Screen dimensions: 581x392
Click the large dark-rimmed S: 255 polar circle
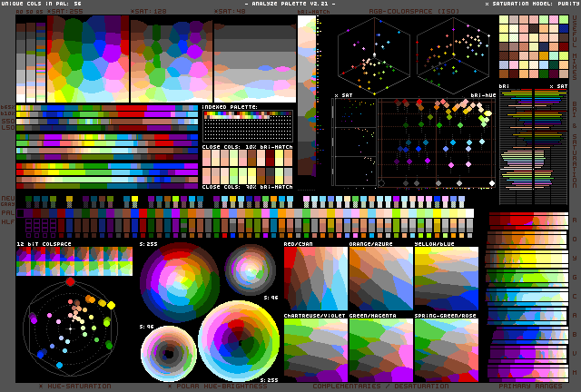(180, 282)
